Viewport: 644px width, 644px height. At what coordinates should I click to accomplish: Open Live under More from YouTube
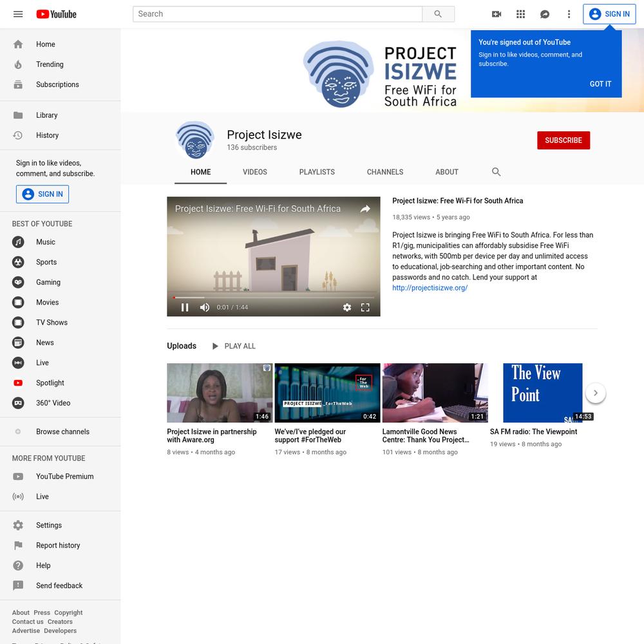click(x=61, y=497)
